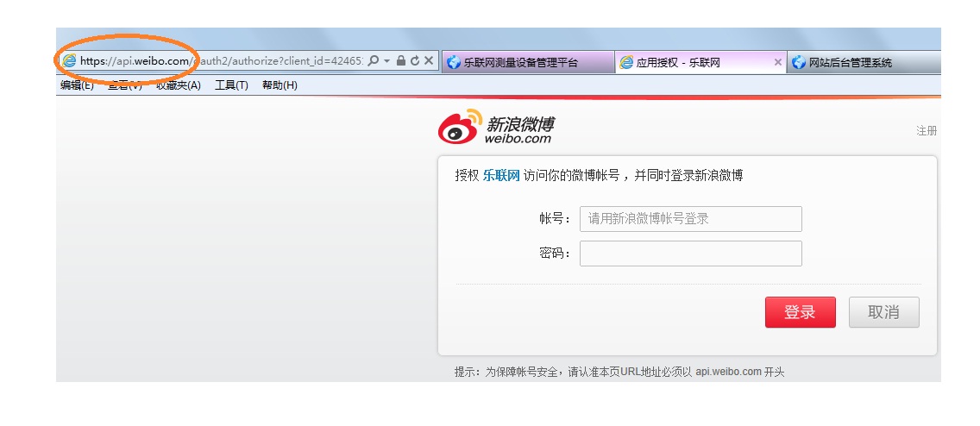The height and width of the screenshot is (426, 980).
Task: Click the red 登录 login button
Action: tap(800, 312)
